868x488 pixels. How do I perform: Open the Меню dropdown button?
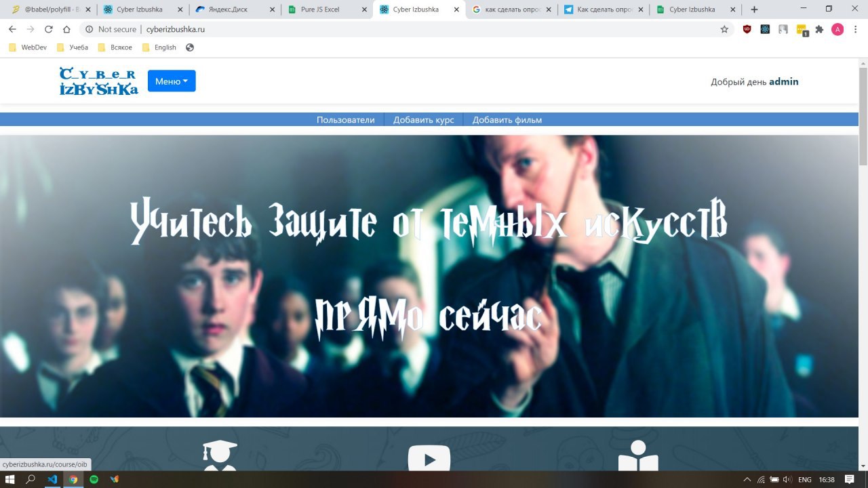point(172,81)
